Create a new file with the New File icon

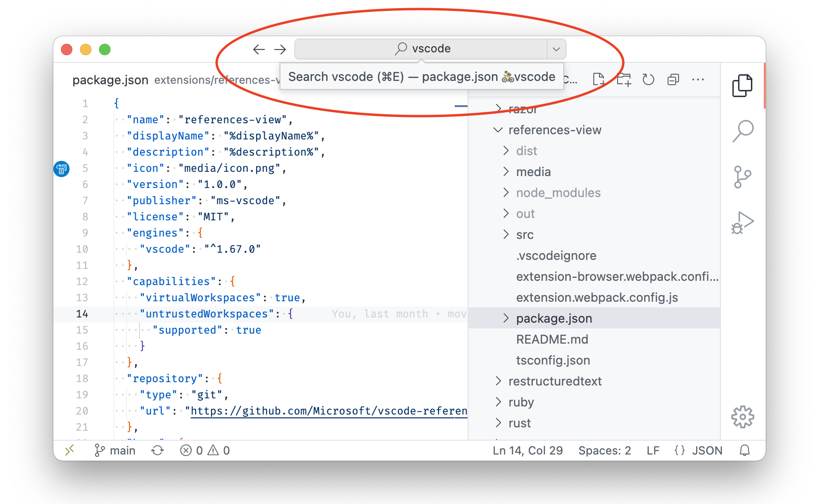point(599,79)
